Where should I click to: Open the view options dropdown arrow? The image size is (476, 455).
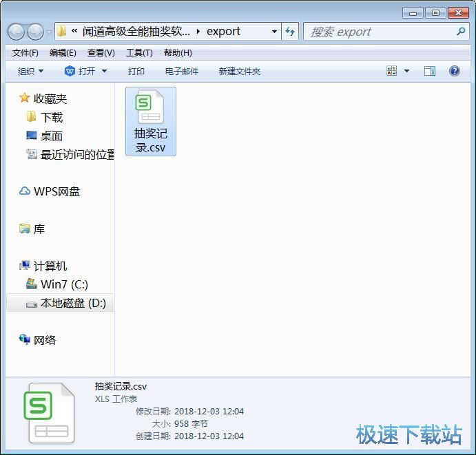[x=407, y=71]
